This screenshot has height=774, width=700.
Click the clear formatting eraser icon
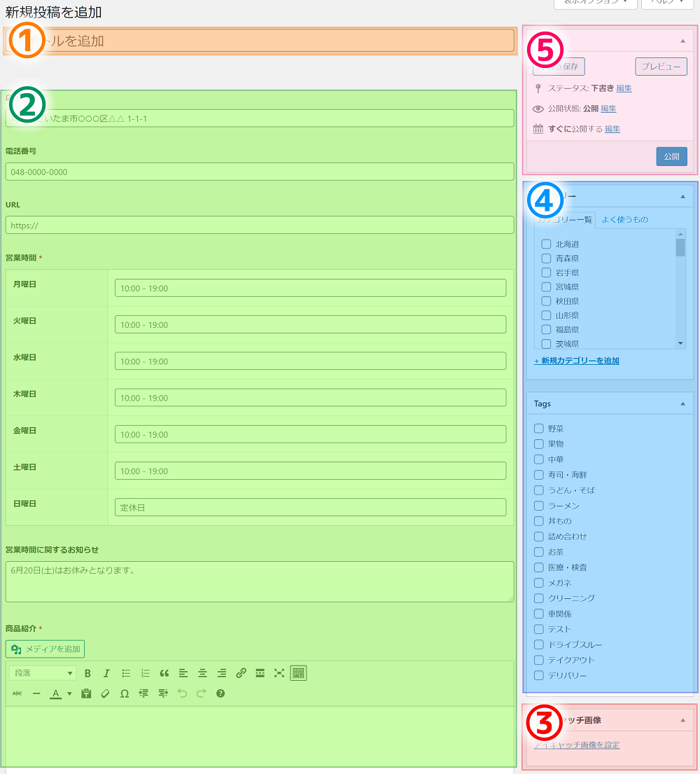(105, 693)
